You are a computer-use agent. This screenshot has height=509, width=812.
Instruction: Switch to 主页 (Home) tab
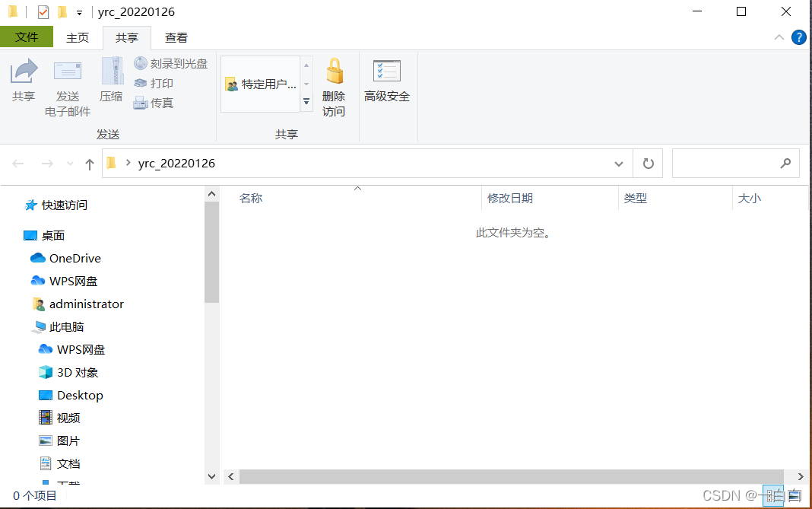click(x=78, y=37)
